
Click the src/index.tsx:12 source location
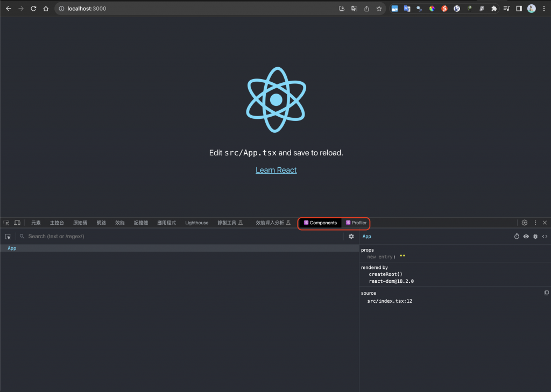(390, 301)
